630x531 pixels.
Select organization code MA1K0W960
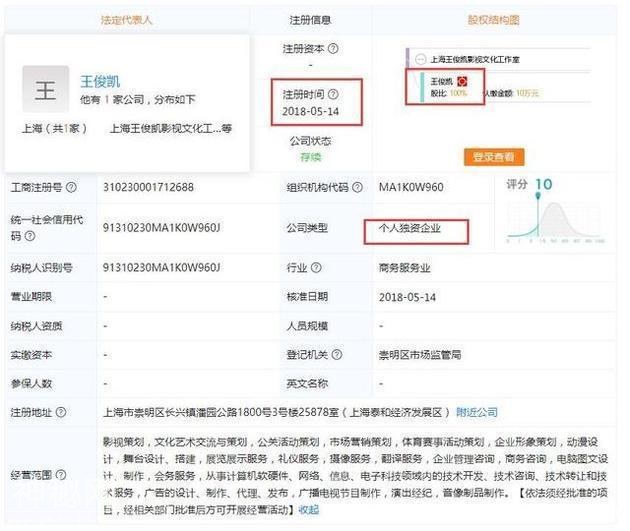coord(411,187)
